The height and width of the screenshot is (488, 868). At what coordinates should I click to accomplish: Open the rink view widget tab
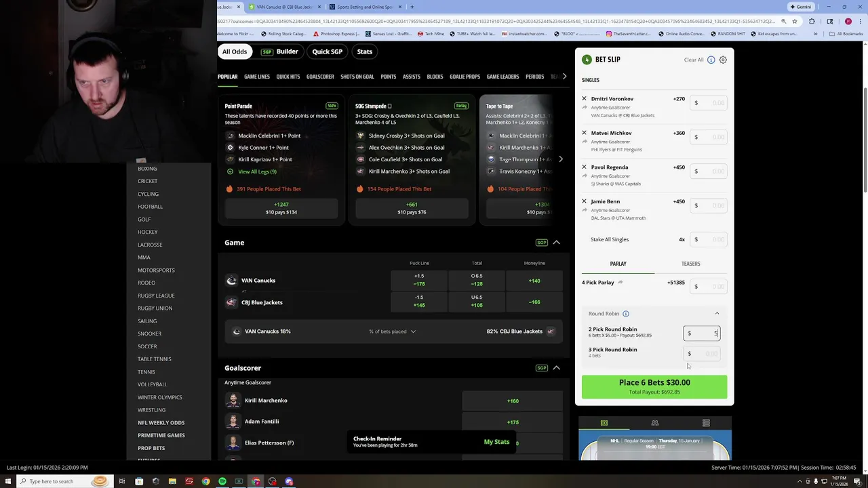point(604,423)
